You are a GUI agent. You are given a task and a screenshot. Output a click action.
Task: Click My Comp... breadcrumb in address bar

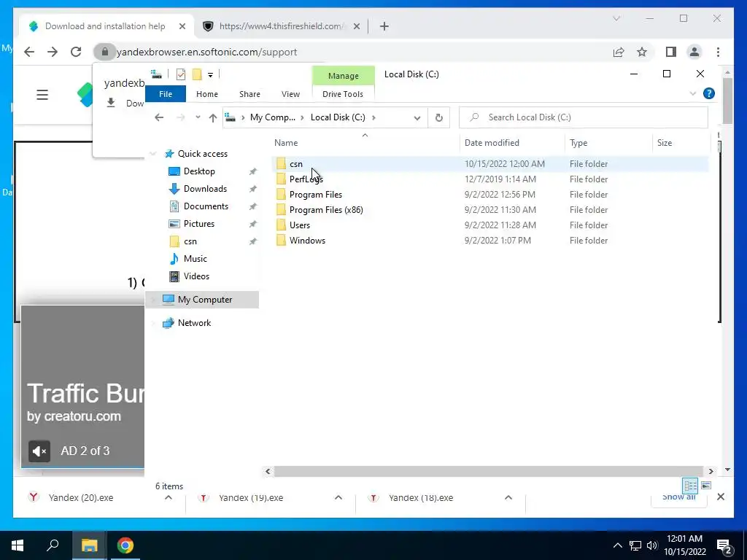pyautogui.click(x=273, y=117)
